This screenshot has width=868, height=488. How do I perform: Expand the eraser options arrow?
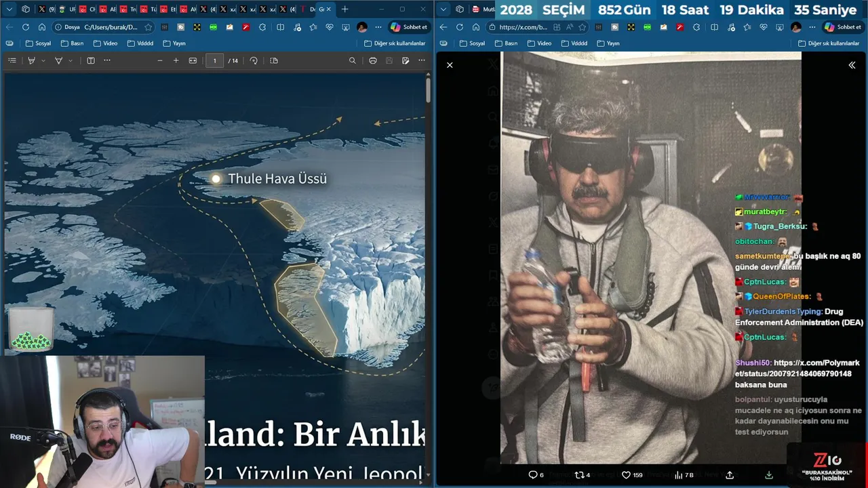pos(71,60)
